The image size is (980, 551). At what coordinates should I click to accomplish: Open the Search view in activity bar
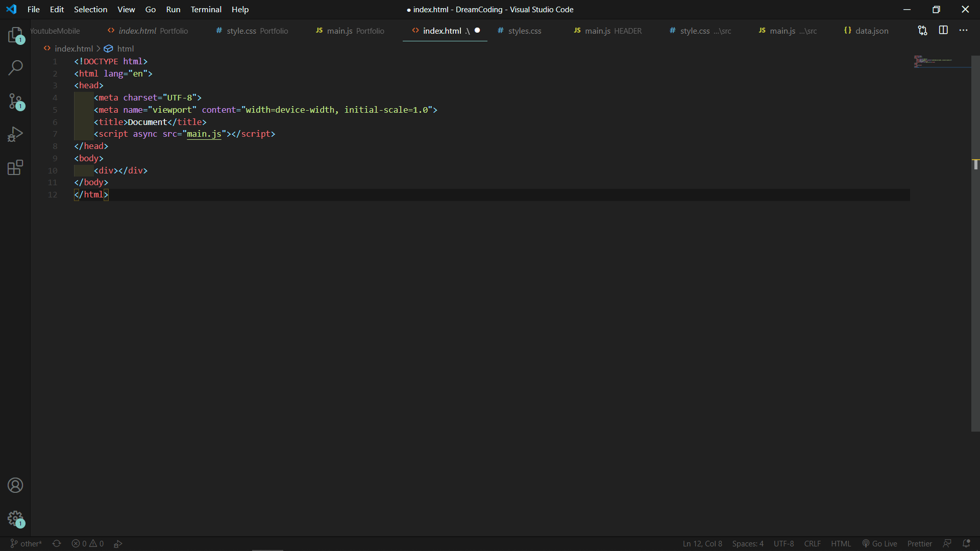pos(15,68)
